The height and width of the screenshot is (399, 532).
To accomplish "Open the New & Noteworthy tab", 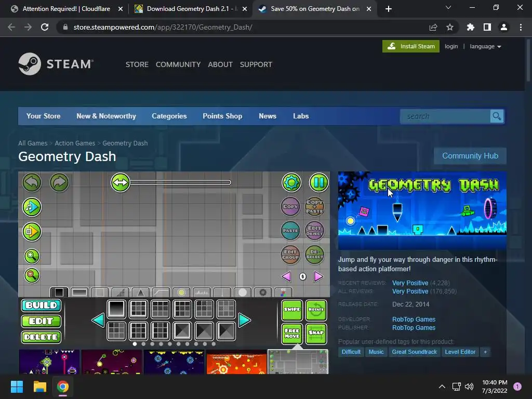I will (106, 116).
